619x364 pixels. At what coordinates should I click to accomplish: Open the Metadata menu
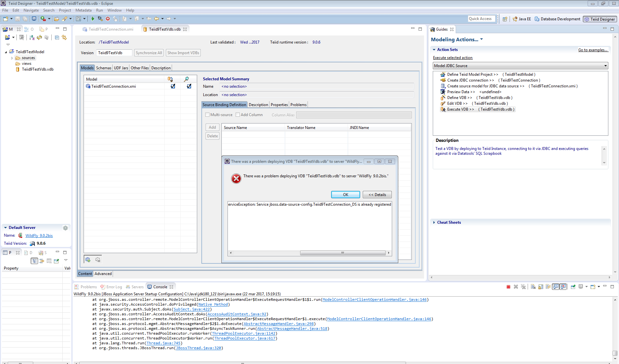[83, 10]
